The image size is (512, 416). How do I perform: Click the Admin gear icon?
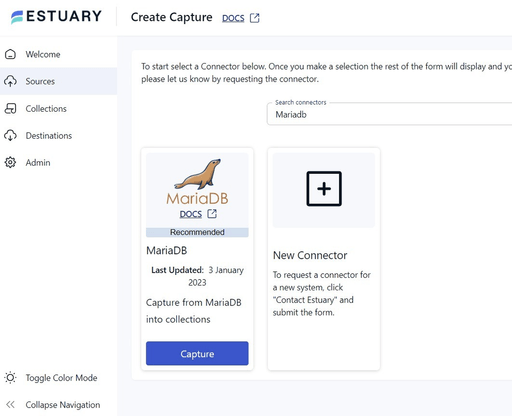pyautogui.click(x=10, y=162)
